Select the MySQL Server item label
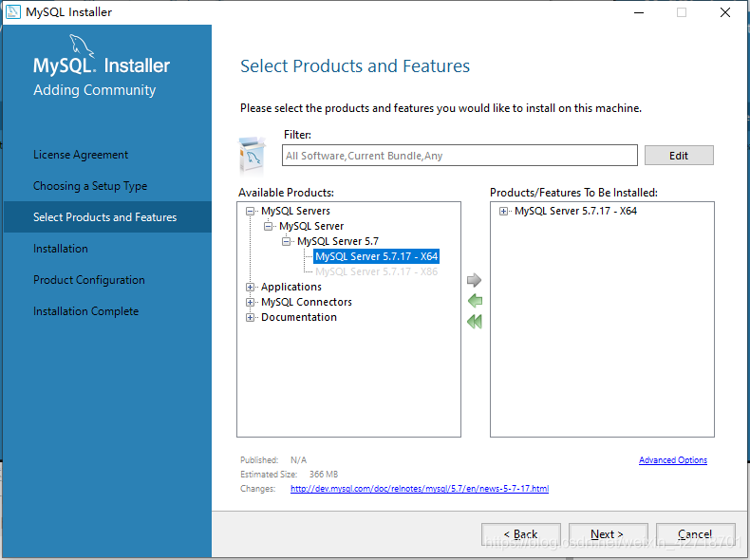This screenshot has height=560, width=750. pyautogui.click(x=311, y=226)
